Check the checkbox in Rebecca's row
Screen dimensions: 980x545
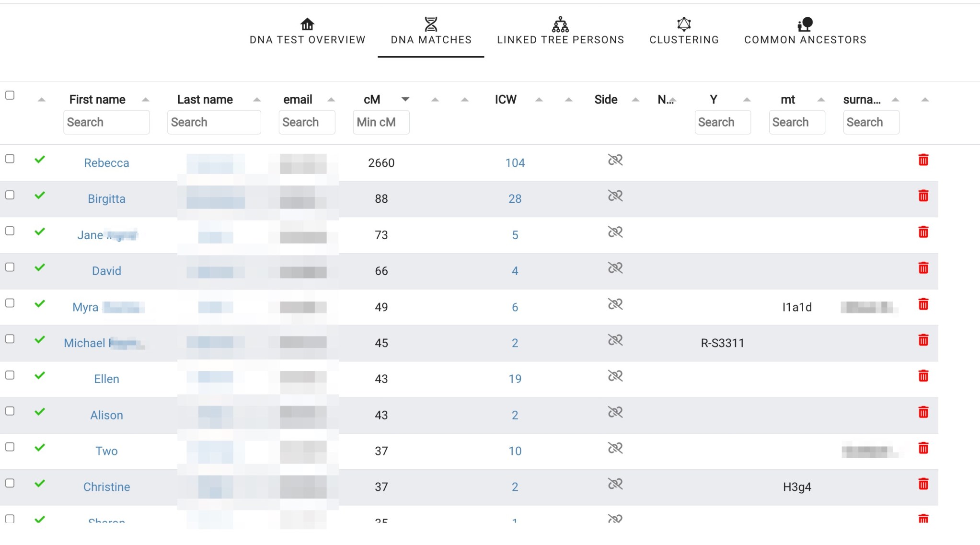[x=11, y=159]
